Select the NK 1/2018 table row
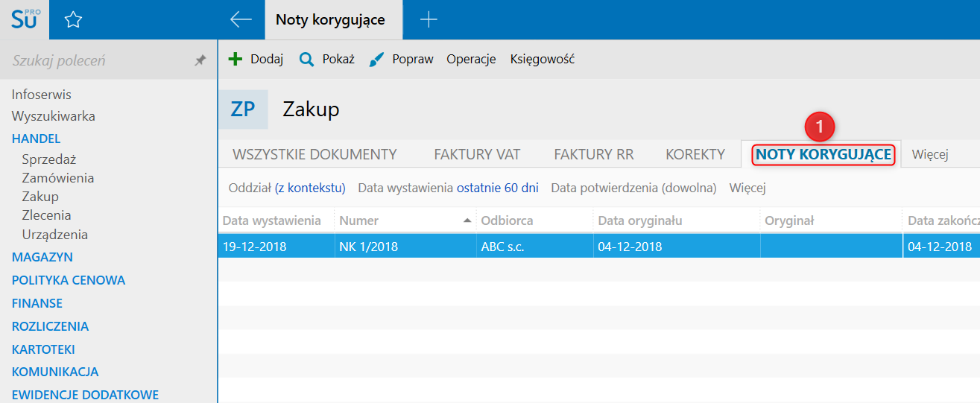Screen dimensions: 980x403 tap(368, 247)
